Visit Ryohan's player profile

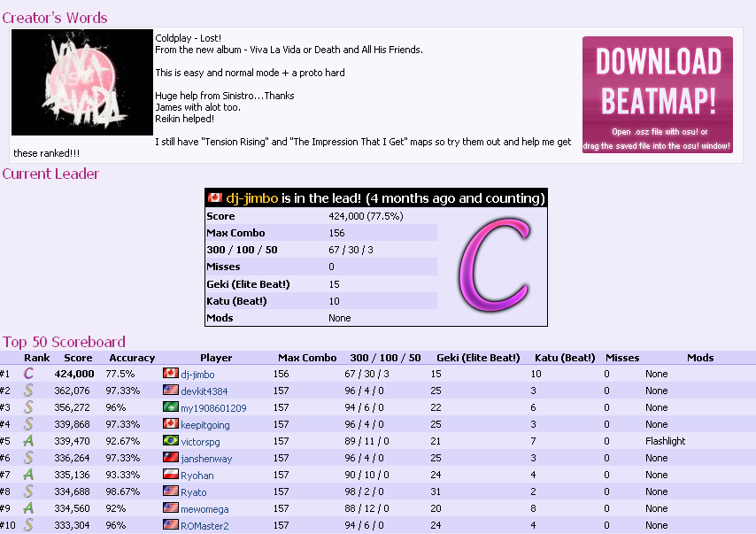point(197,476)
